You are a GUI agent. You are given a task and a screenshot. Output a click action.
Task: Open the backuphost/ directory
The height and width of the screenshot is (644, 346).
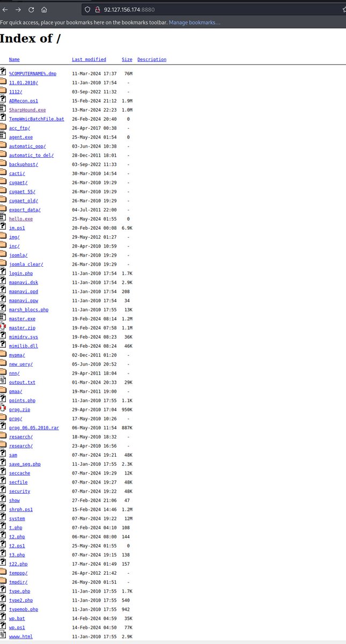(x=24, y=164)
